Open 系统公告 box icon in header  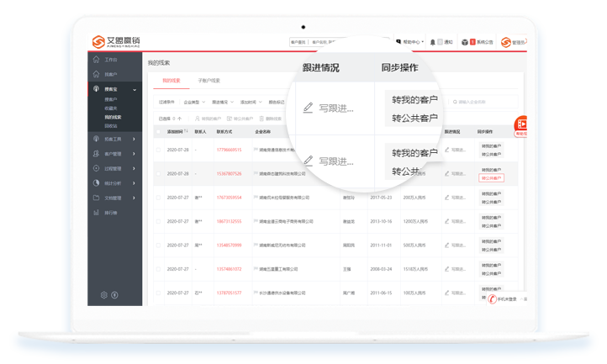coord(463,41)
